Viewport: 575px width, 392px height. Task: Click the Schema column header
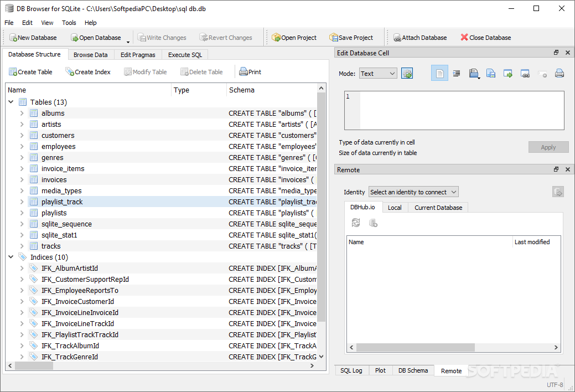coord(272,90)
